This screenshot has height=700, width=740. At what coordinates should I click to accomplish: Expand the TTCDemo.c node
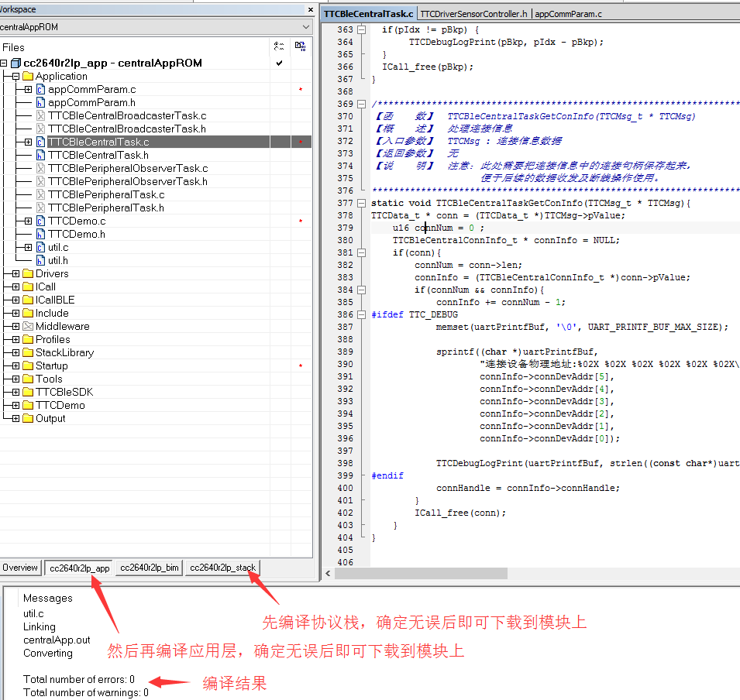tap(29, 221)
